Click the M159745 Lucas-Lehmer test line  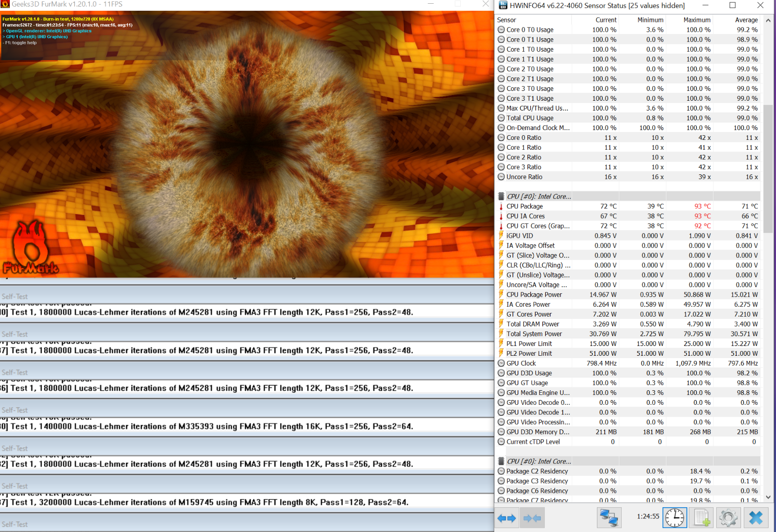click(204, 502)
